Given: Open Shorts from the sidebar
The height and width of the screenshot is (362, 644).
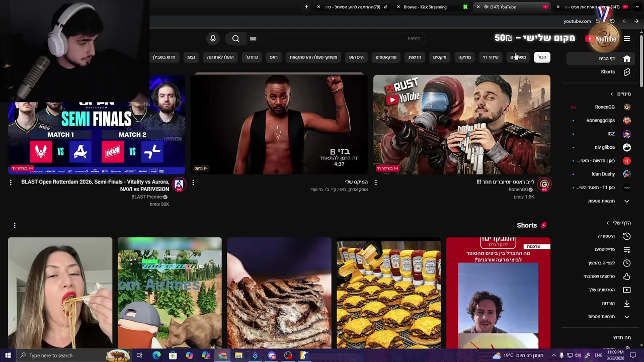Looking at the screenshot, I should coord(602,72).
